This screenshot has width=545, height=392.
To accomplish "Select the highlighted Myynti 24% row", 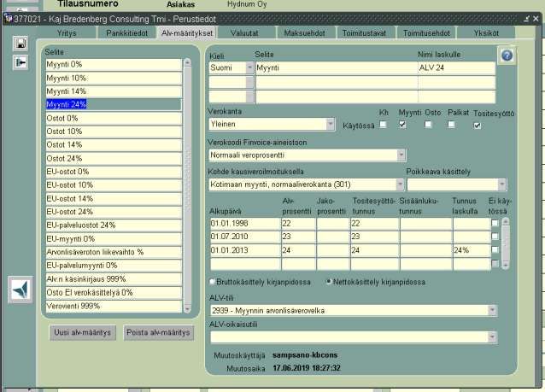I will [x=114, y=104].
